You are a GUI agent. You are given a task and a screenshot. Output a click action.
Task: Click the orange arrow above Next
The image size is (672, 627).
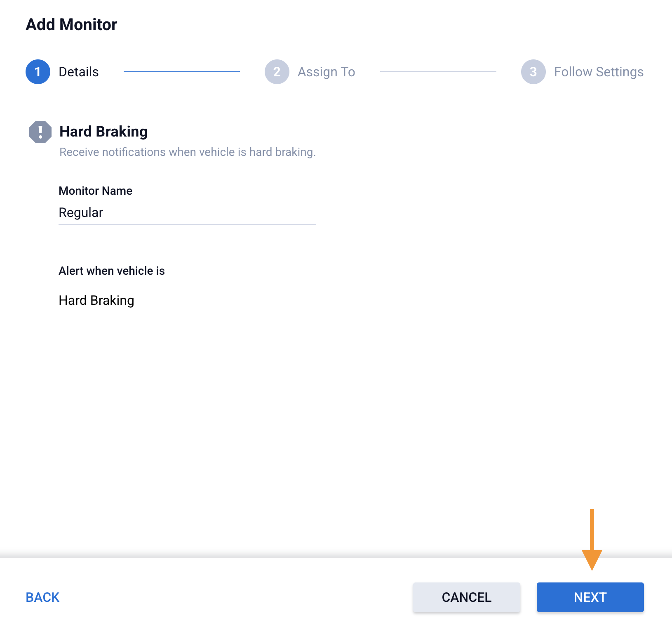click(x=592, y=540)
